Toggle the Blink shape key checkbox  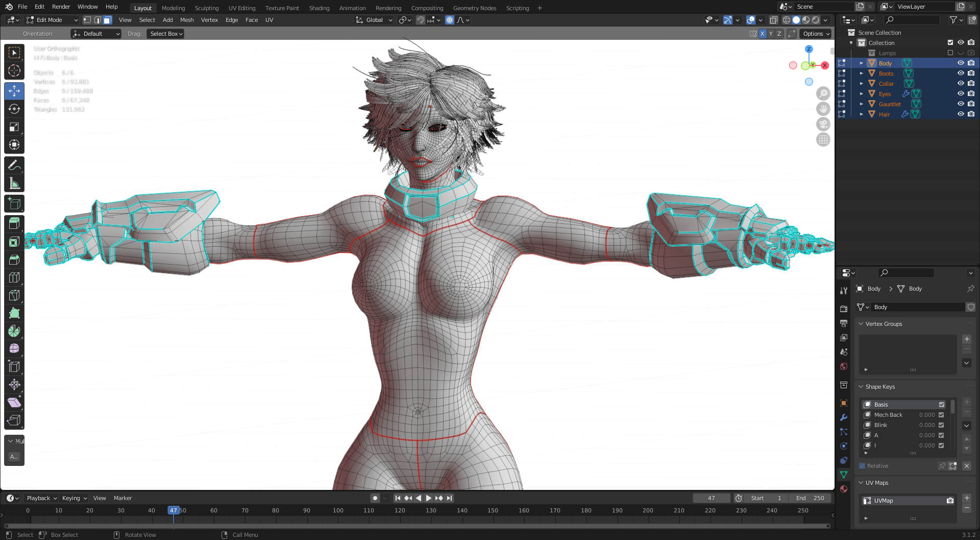tap(941, 425)
